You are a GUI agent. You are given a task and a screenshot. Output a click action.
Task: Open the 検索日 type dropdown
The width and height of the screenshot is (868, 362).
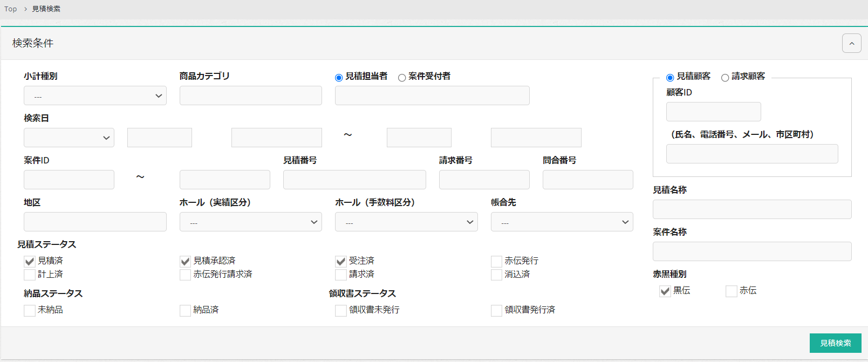pyautogui.click(x=69, y=138)
